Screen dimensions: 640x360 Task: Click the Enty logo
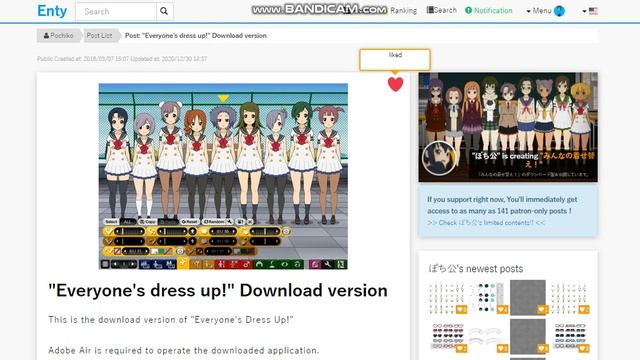coord(52,11)
